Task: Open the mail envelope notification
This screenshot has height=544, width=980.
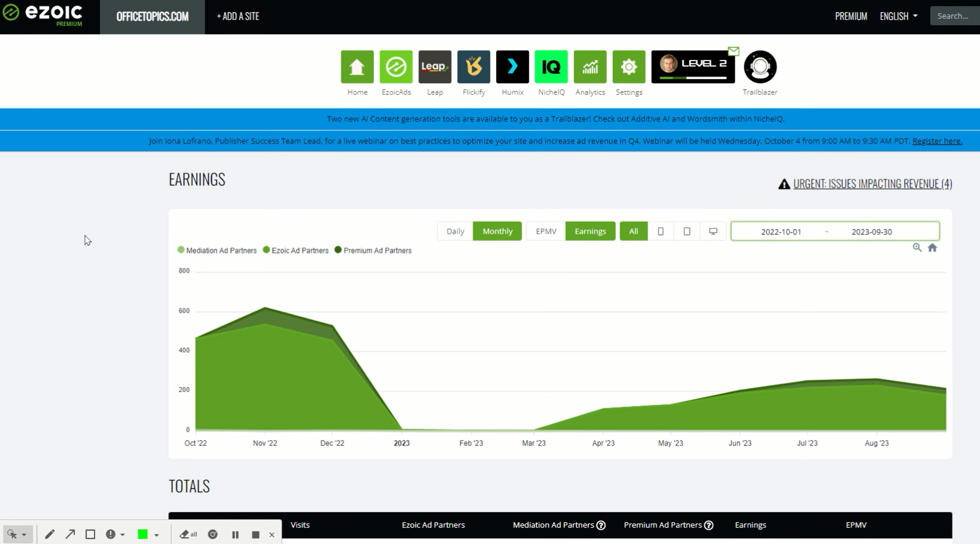Action: pos(733,51)
